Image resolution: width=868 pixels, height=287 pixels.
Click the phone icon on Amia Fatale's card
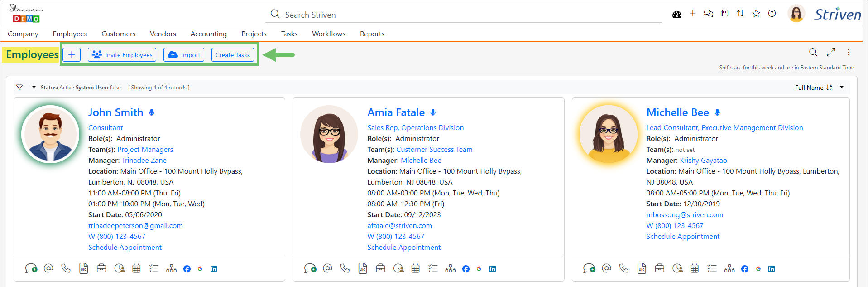(x=345, y=268)
